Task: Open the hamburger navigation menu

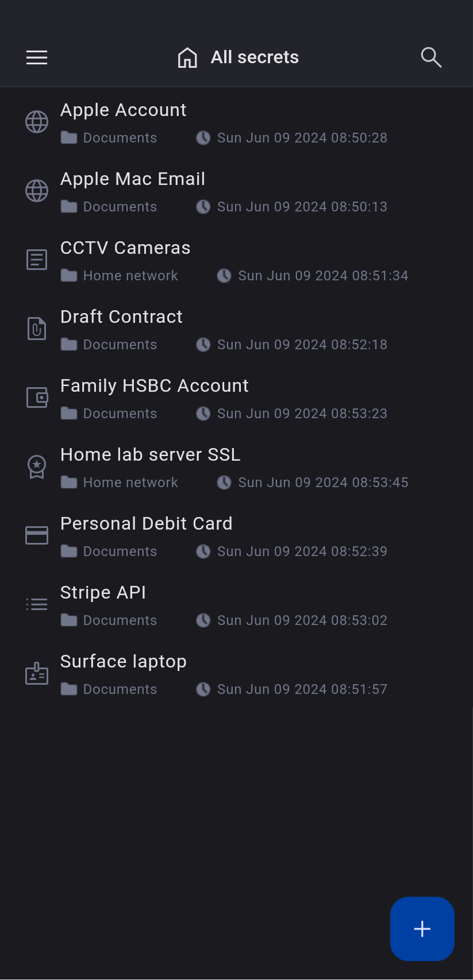Action: [x=37, y=57]
